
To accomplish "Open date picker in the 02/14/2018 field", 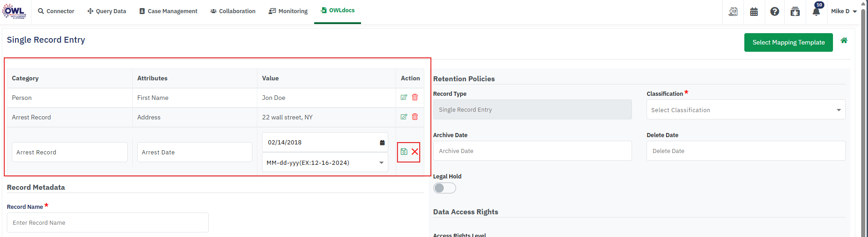I will pos(382,143).
